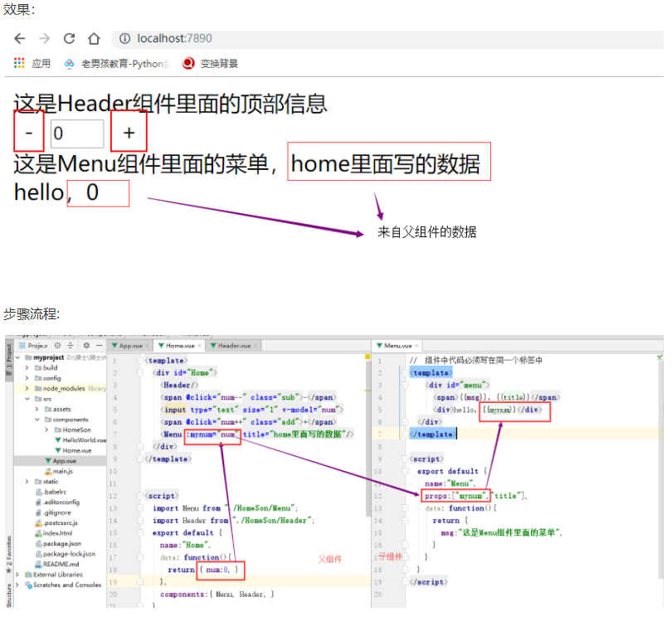Screen dimensions: 672x641
Task: Expand Scratches and Consoles node
Action: click(17, 585)
